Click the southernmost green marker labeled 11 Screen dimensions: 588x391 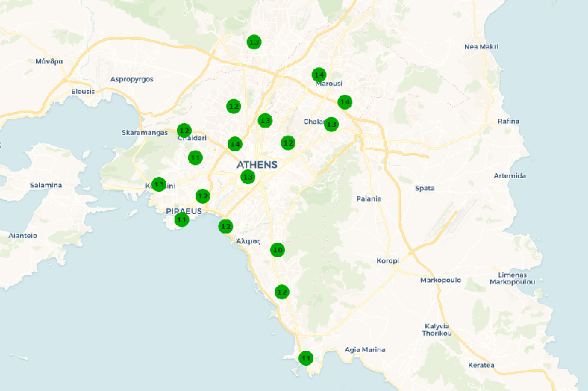coord(306,358)
